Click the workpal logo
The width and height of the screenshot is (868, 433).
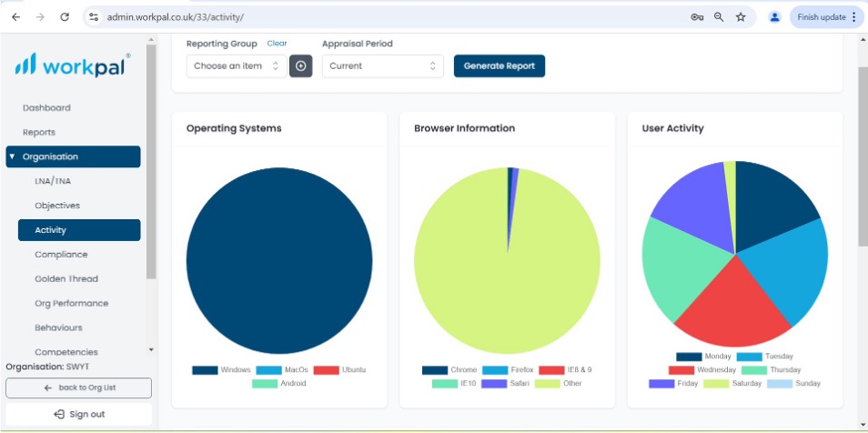(x=73, y=65)
